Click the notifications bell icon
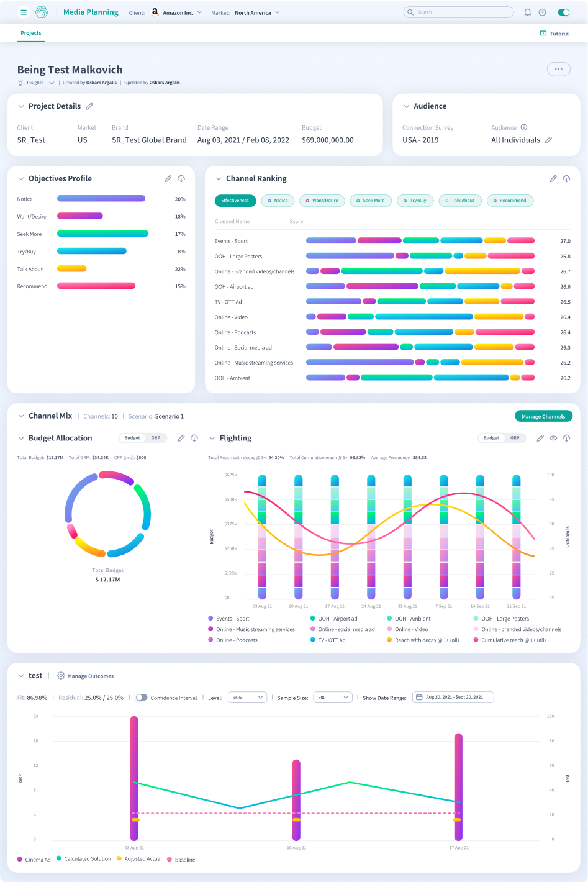The height and width of the screenshot is (882, 588). [528, 12]
